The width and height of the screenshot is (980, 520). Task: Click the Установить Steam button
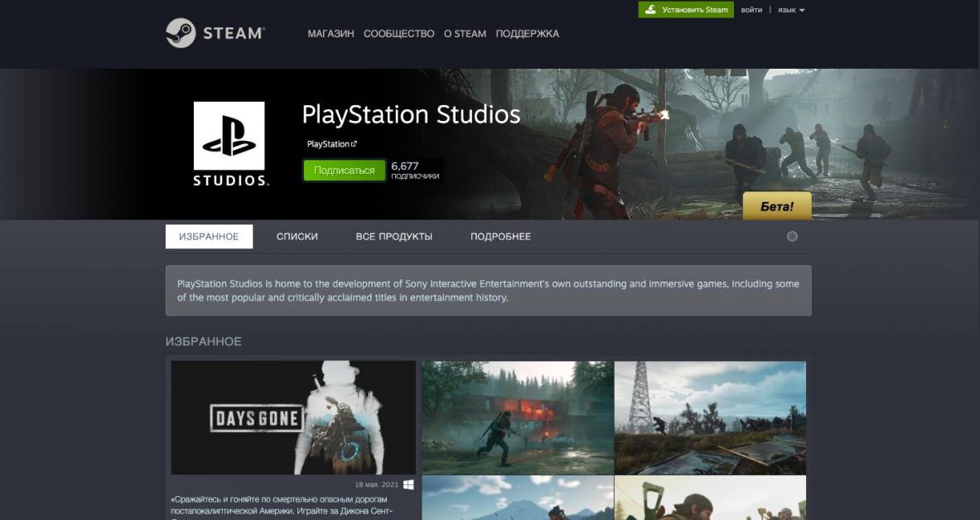686,9
